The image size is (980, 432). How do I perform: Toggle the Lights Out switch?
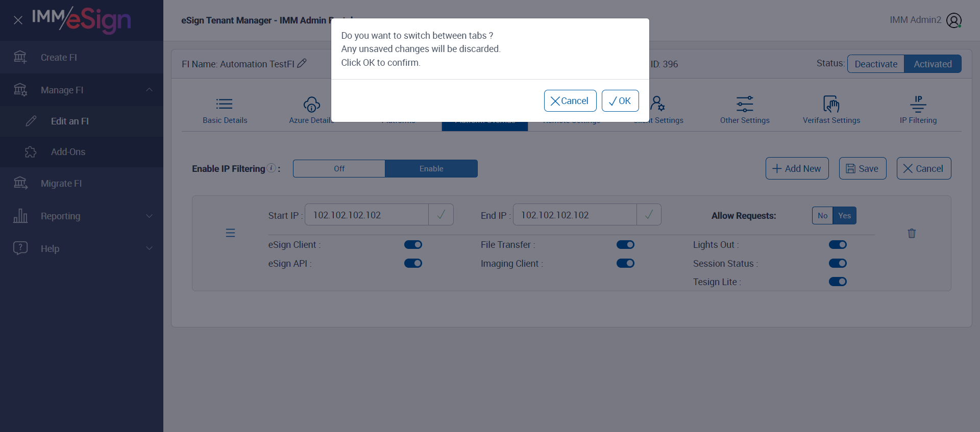coord(838,245)
